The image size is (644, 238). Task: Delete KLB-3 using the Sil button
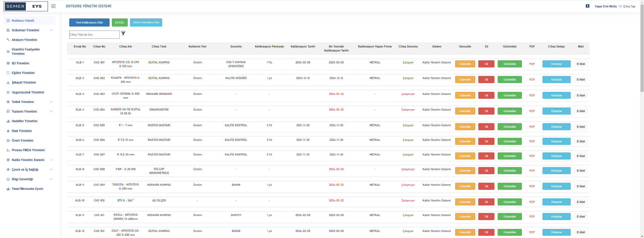pos(486,95)
